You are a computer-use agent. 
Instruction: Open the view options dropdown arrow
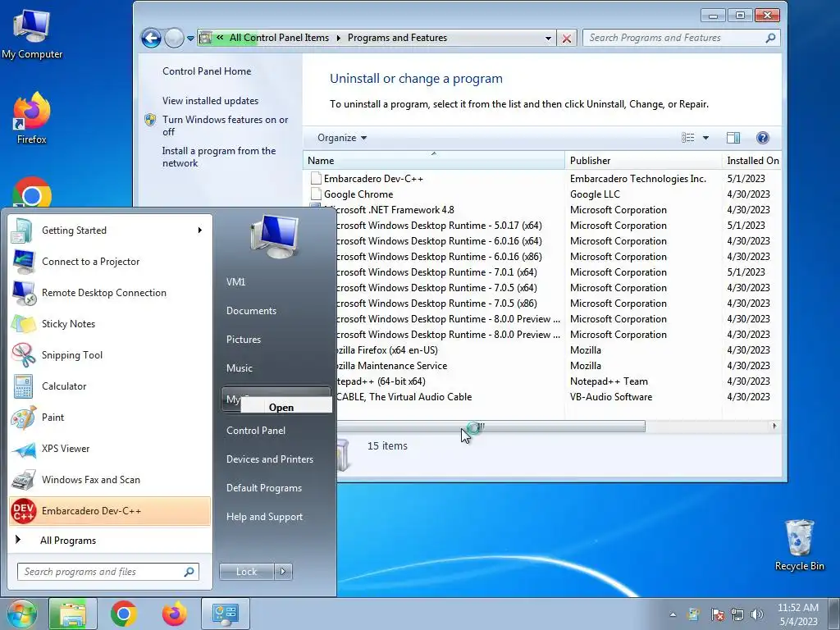tap(705, 138)
